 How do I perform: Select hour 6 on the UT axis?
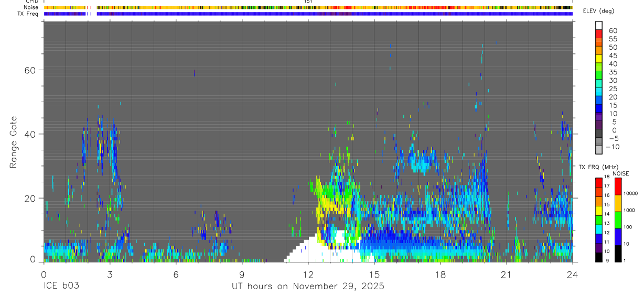coord(176,274)
